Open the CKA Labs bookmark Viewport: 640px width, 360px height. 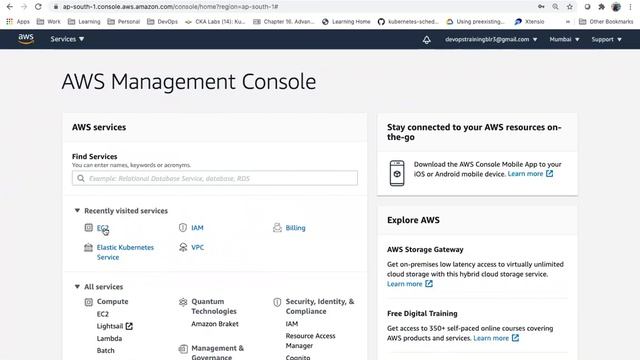pos(215,22)
